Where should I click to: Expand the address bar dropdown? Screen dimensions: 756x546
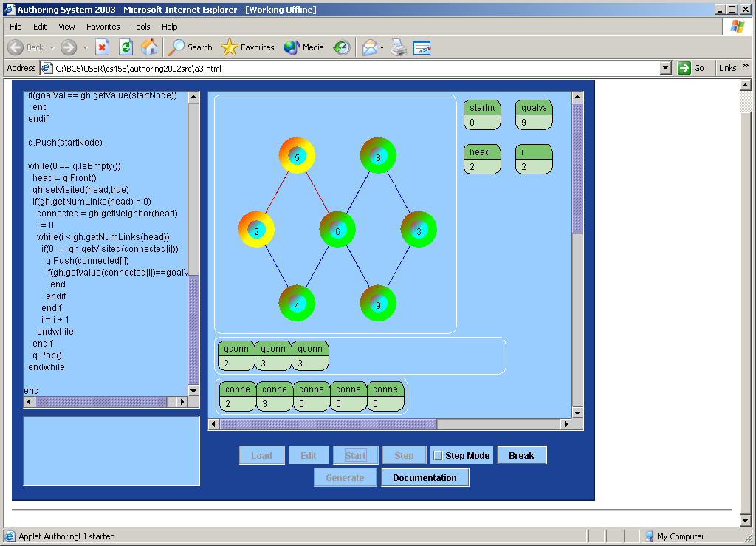[666, 68]
